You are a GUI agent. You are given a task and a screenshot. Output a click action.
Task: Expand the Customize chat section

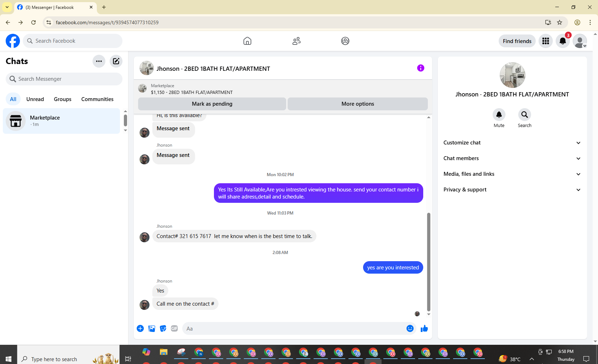click(x=512, y=143)
